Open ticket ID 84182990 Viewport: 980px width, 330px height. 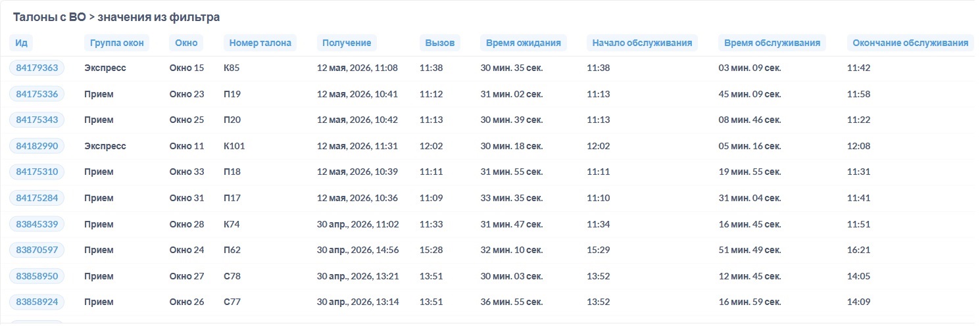point(37,146)
